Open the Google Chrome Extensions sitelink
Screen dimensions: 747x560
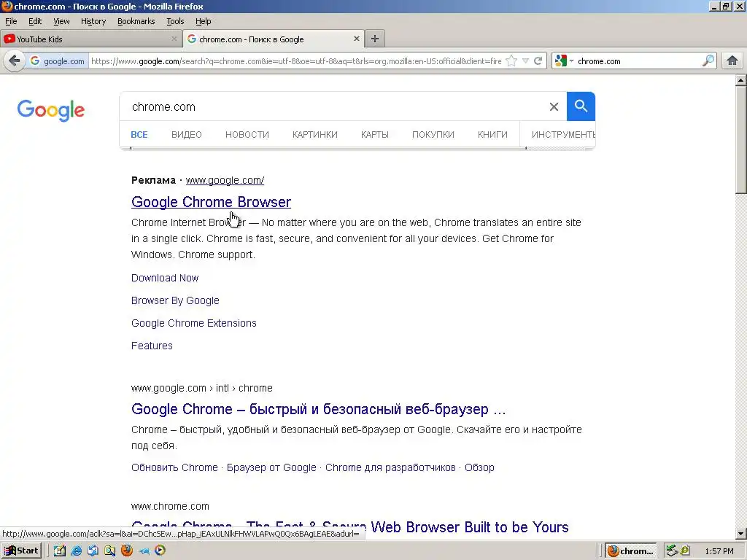coord(194,323)
